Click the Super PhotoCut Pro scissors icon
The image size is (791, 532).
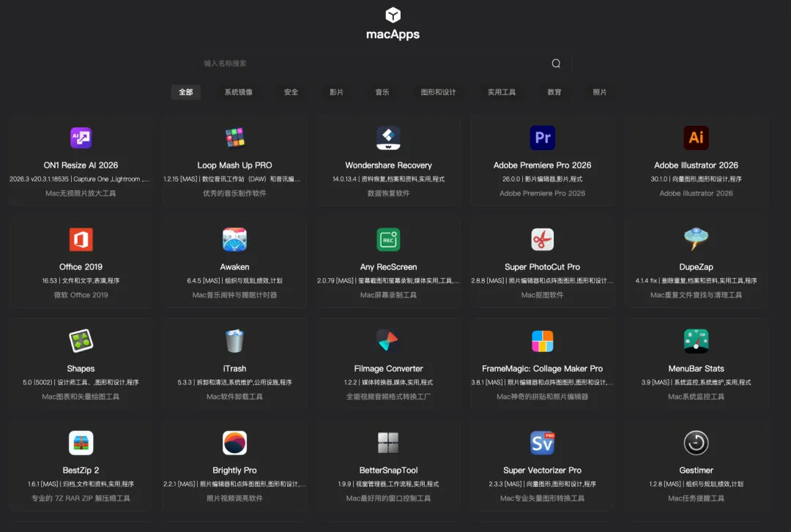[542, 239]
